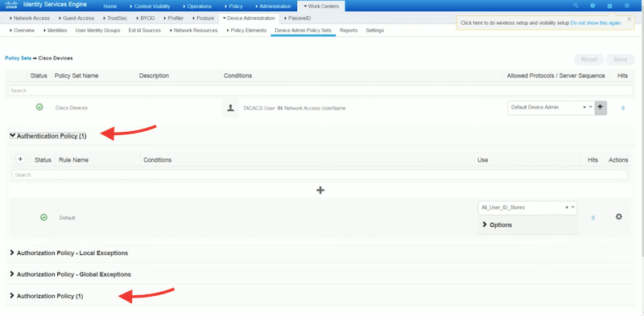Add authentication rule with circled plus

[20, 159]
